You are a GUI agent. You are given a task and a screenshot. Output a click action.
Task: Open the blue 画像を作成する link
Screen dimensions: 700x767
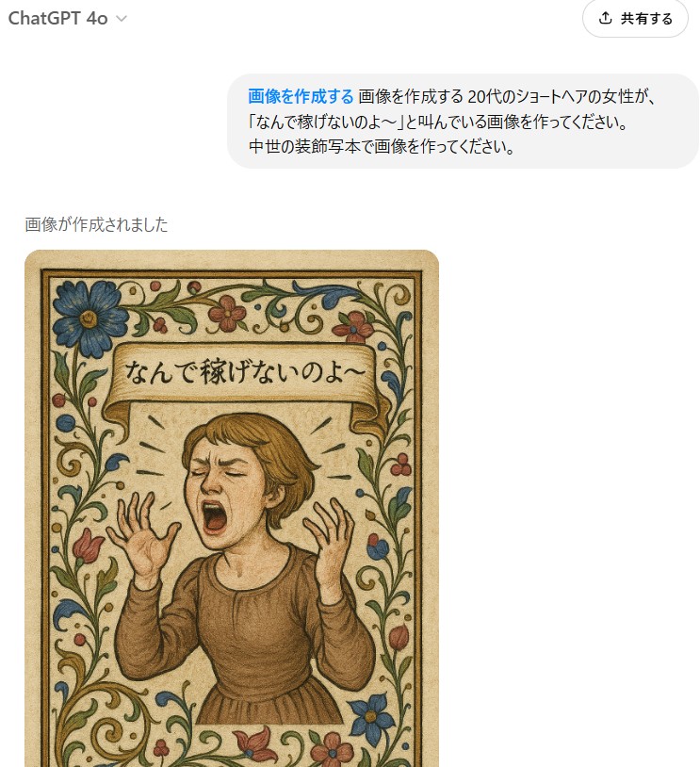301,96
